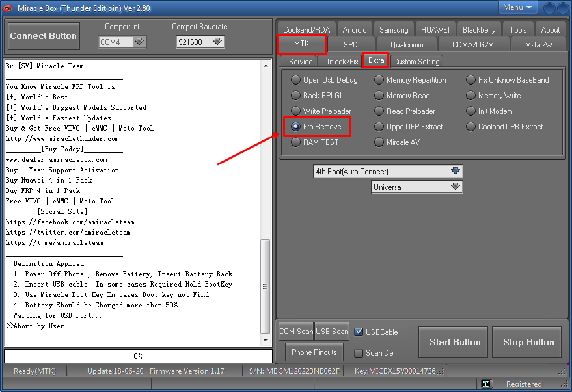572x392 pixels.
Task: Click the Firmware Version:1.17 status text
Action: [x=187, y=371]
